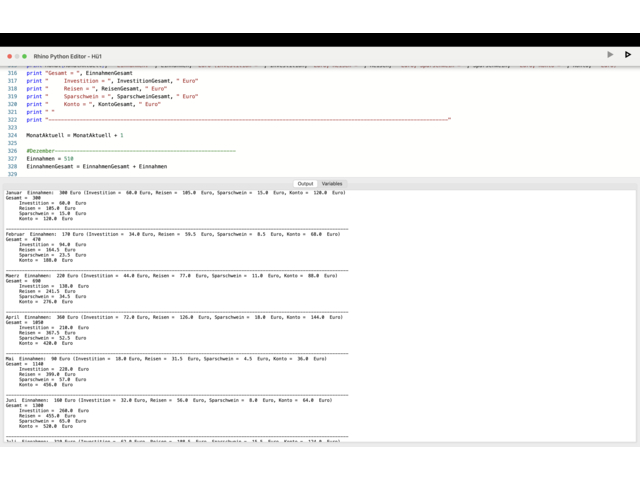The image size is (640, 480).
Task: Click the '#Dezember' comment line
Action: (131, 151)
